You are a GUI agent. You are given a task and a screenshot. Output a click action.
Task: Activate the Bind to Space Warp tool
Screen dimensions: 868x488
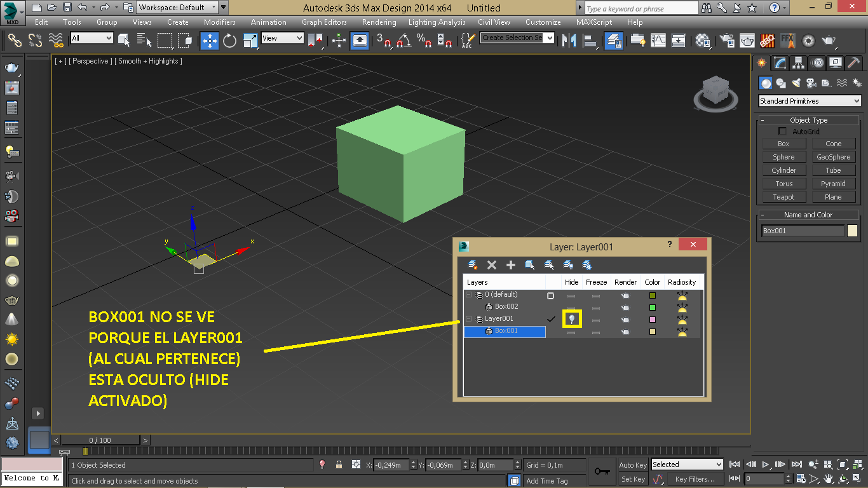57,41
